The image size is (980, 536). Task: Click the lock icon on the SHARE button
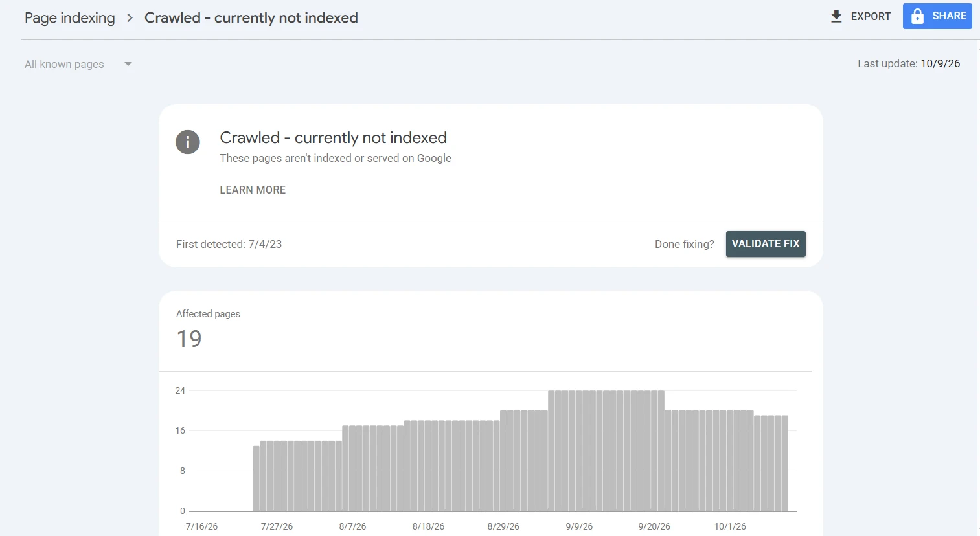tap(917, 16)
